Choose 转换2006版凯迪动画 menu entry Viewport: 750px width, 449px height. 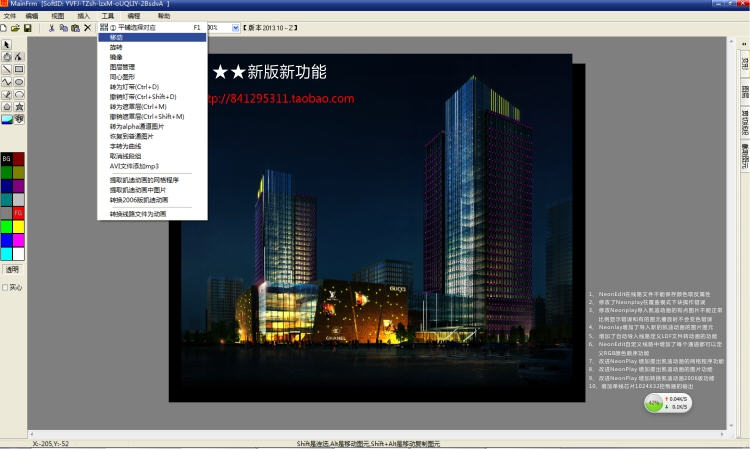pyautogui.click(x=152, y=200)
